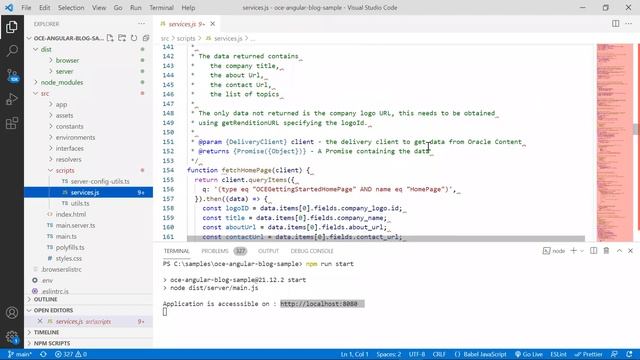Open the Accounts menu icon
The height and width of the screenshot is (360, 640).
coord(12,313)
